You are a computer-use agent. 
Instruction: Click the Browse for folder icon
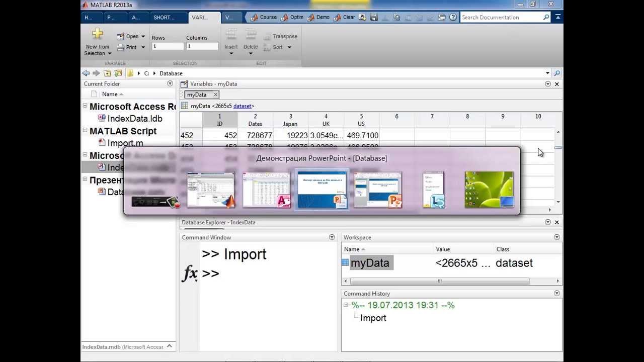[118, 73]
